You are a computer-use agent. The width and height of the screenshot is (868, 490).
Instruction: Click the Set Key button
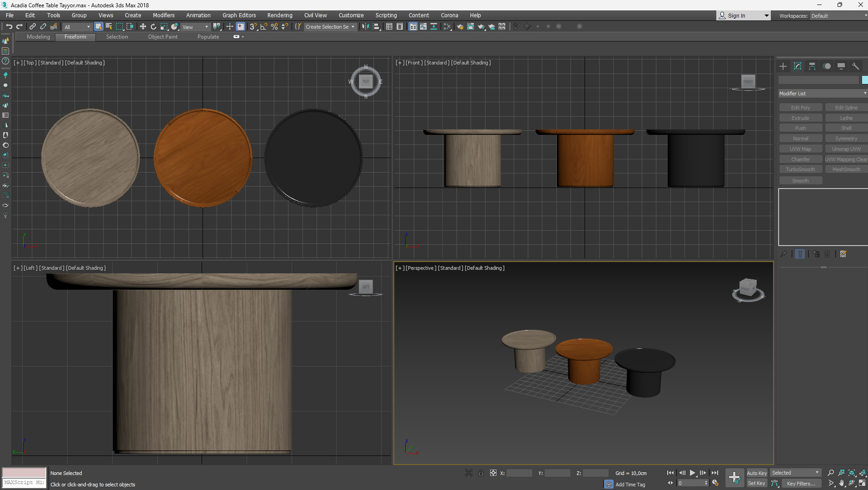pos(757,483)
